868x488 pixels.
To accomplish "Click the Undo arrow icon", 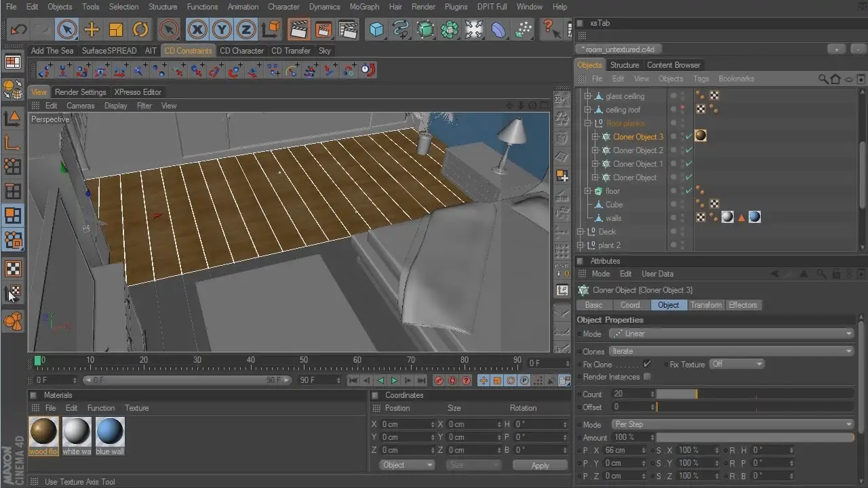I will click(x=18, y=29).
